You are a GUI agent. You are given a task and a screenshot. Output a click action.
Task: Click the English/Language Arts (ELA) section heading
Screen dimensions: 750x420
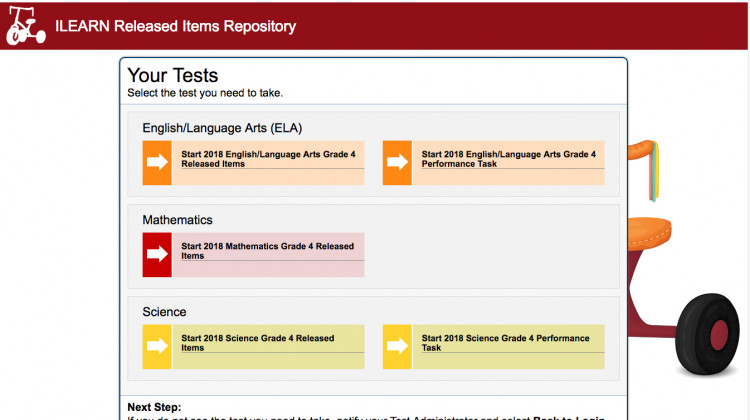222,128
